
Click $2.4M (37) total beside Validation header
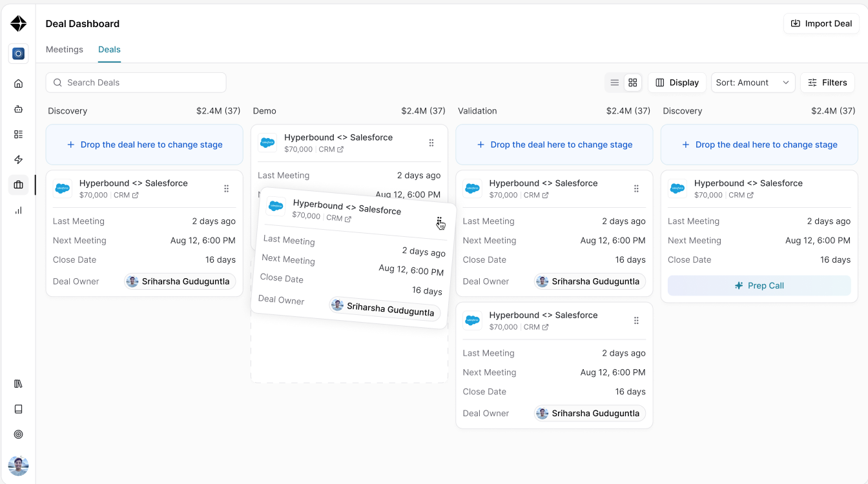628,111
